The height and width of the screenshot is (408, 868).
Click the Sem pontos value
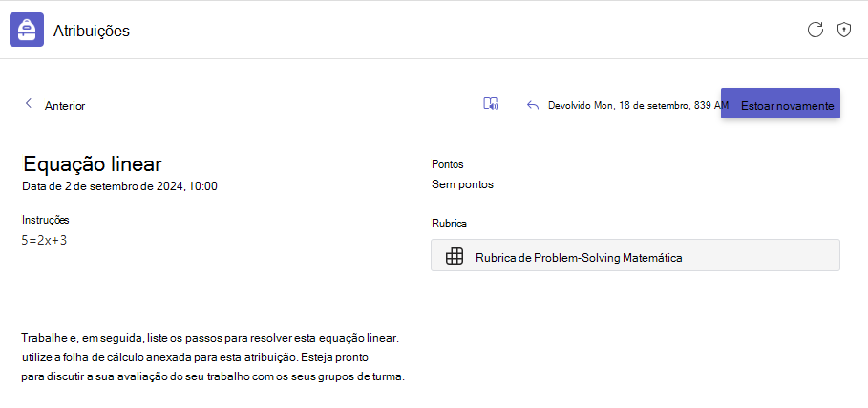[x=462, y=184]
